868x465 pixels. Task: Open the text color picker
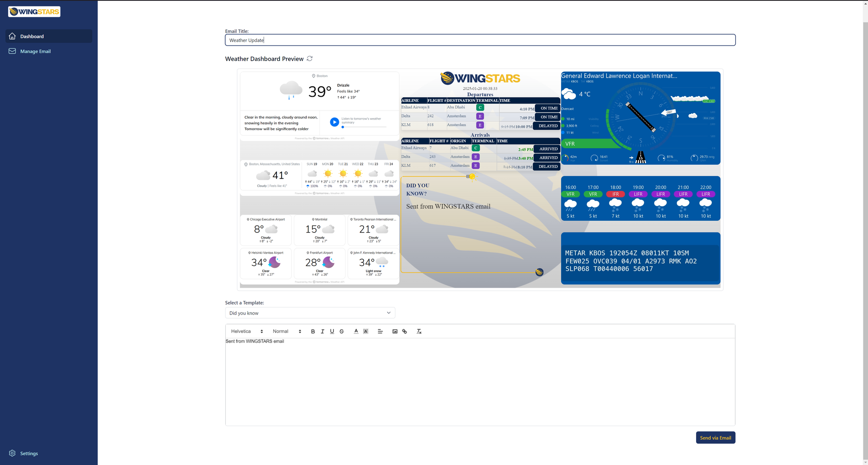pos(356,331)
